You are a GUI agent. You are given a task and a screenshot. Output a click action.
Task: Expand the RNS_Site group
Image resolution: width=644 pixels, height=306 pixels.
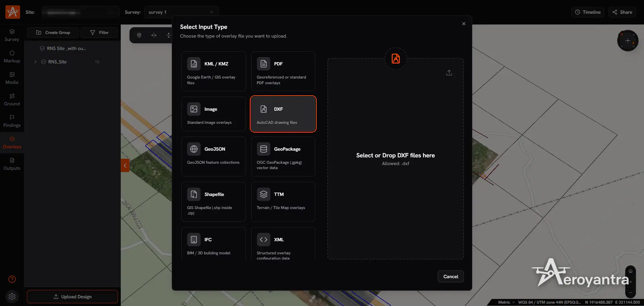point(36,62)
